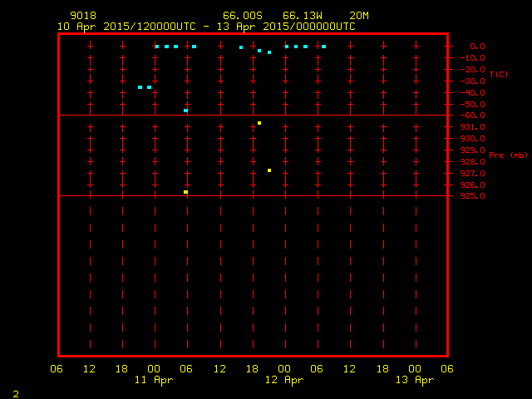This screenshot has width=532, height=399.
Task: Click the station ID 9018 label
Action: point(83,16)
